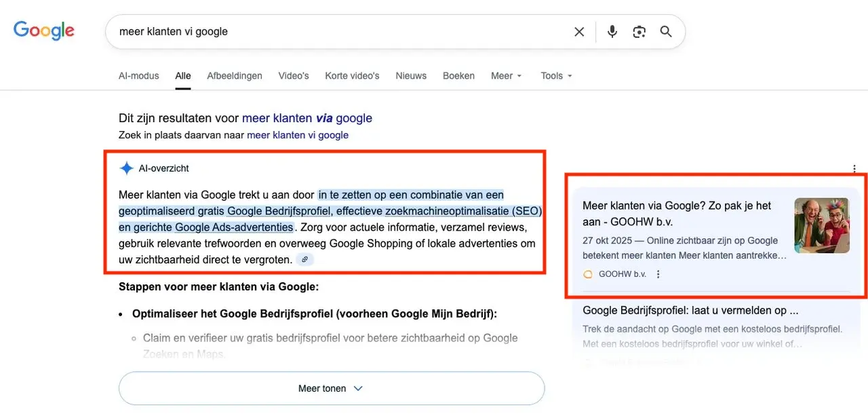Clear the search query using the X icon
The width and height of the screenshot is (868, 414).
point(579,31)
